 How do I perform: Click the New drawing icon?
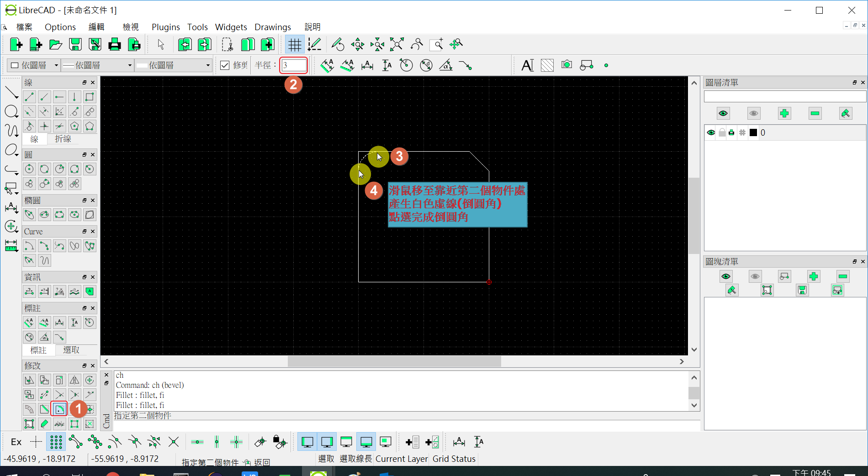coord(16,44)
